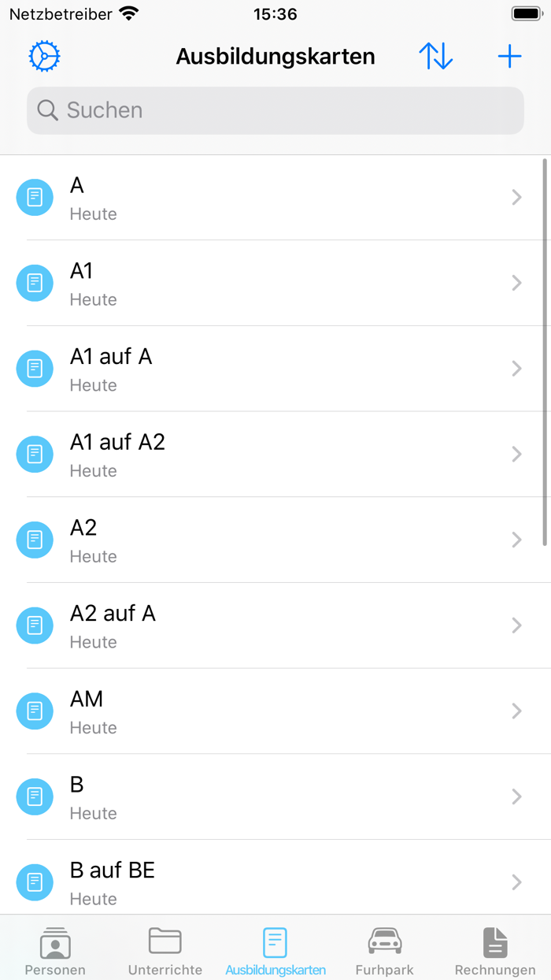Tap the card icon beside A1
551x980 pixels.
tap(35, 283)
